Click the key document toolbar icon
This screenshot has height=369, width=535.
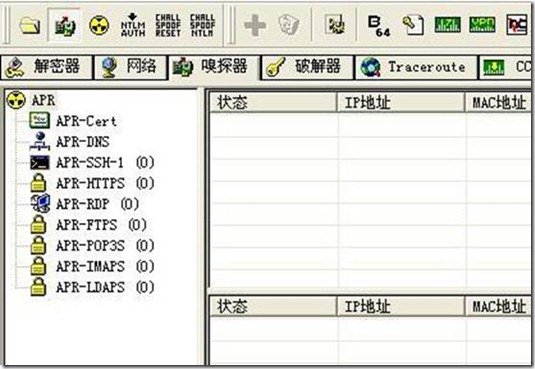pyautogui.click(x=413, y=25)
